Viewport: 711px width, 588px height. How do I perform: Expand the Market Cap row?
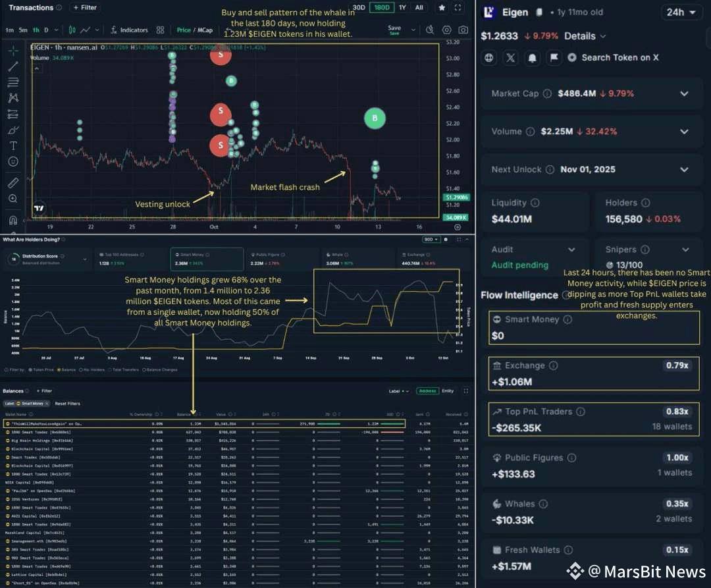[592, 94]
